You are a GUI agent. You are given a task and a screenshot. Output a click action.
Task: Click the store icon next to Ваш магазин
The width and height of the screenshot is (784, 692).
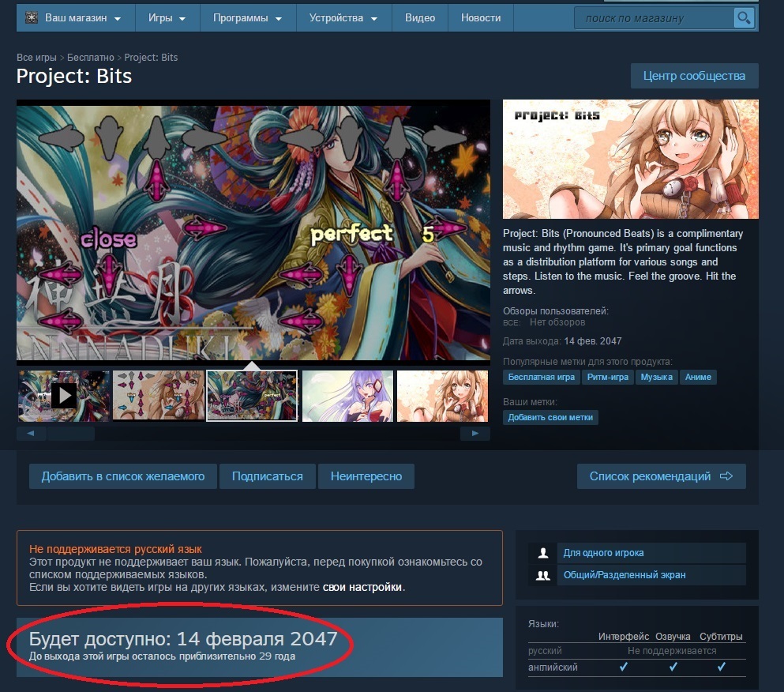click(x=32, y=18)
